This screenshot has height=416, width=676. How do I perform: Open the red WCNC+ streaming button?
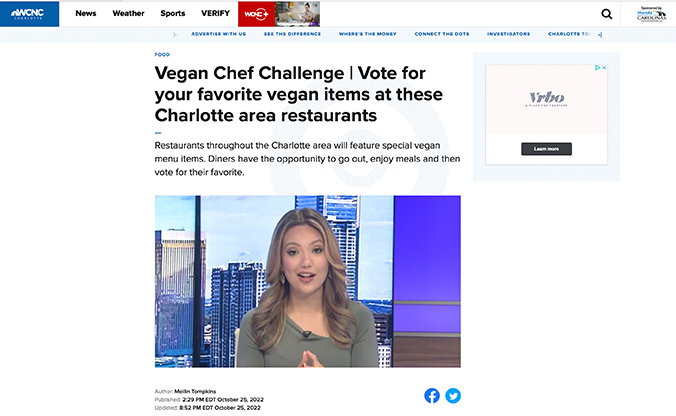257,14
